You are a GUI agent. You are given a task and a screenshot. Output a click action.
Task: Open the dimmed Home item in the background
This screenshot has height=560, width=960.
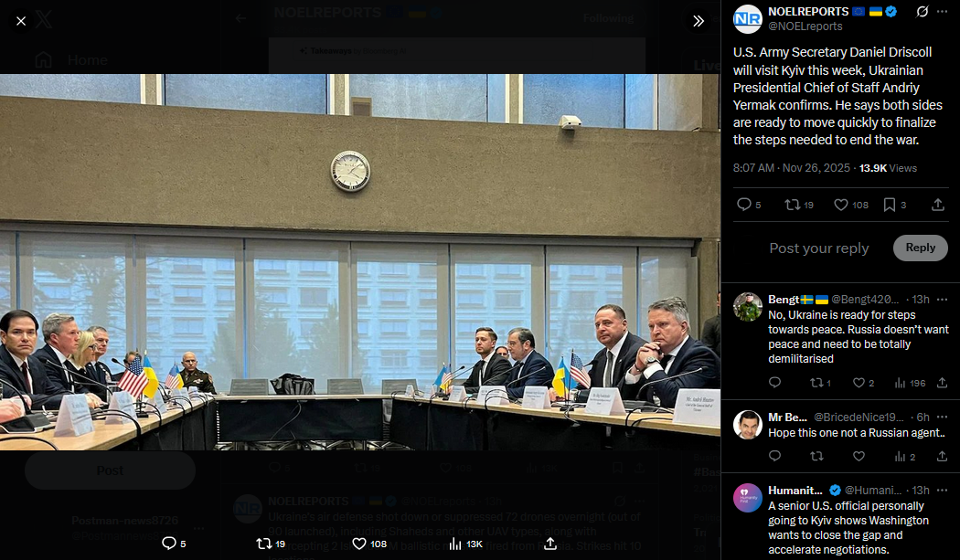71,60
